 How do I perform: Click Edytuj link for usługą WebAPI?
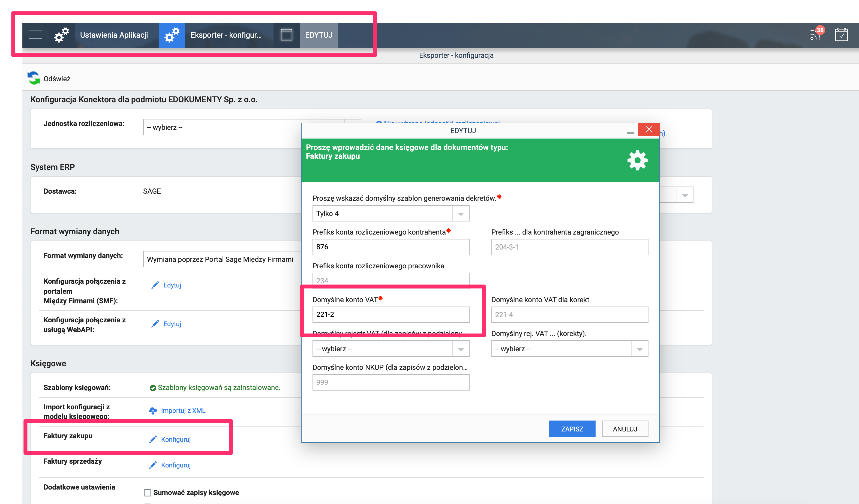(172, 324)
